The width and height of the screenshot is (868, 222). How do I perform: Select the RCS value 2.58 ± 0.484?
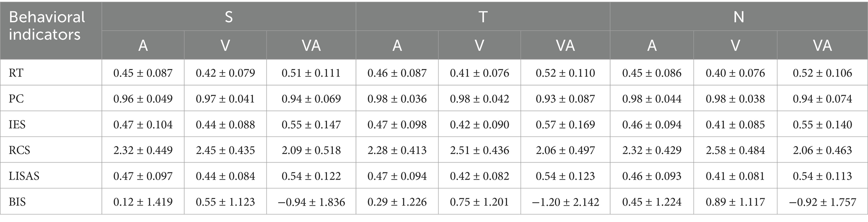tap(735, 150)
